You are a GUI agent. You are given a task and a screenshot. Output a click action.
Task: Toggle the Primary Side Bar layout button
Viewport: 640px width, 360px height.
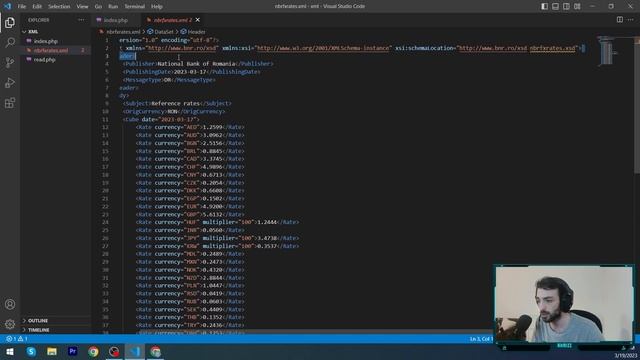click(544, 6)
